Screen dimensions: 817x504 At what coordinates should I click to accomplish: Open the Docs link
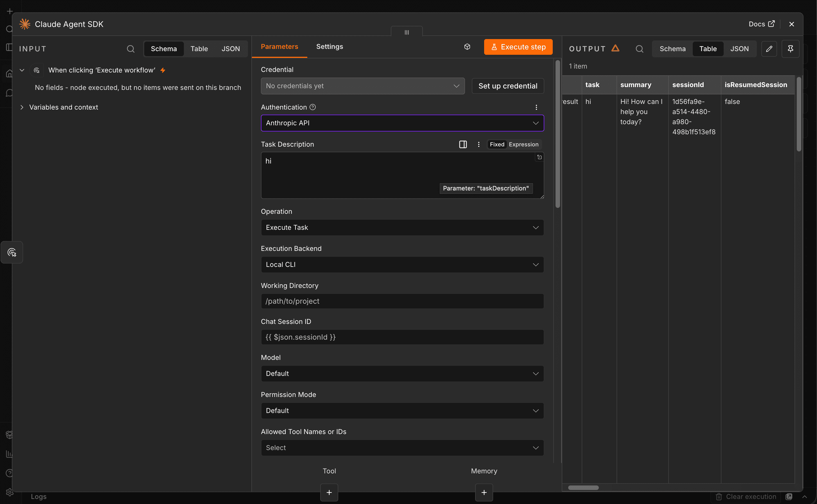click(x=761, y=24)
